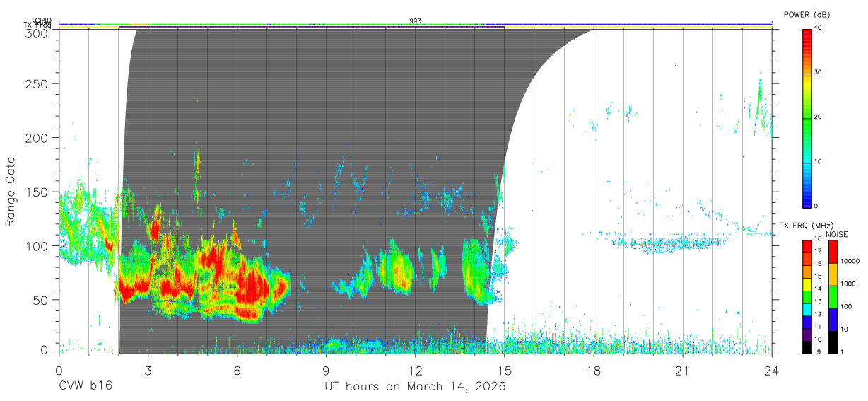Viewport: 868px width, 401px height.
Task: Click the 18 tick on UT hours axis
Action: (x=594, y=370)
